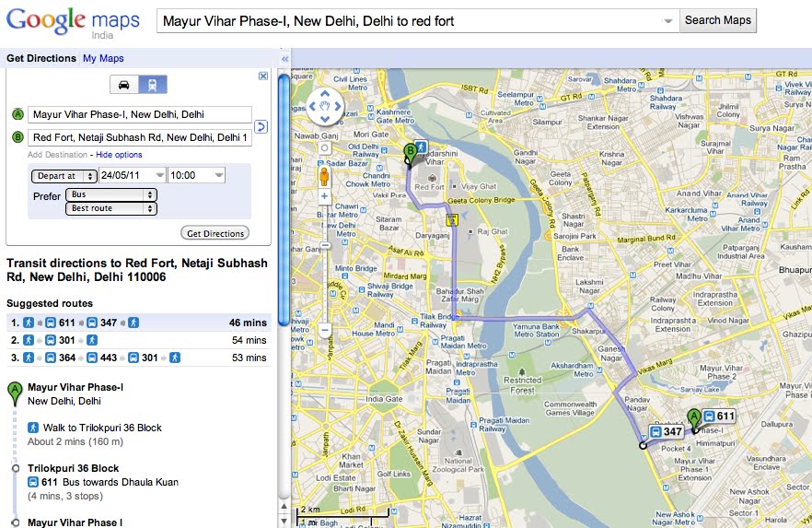Click the 611 bus label on map
812x528 pixels.
pos(719,417)
